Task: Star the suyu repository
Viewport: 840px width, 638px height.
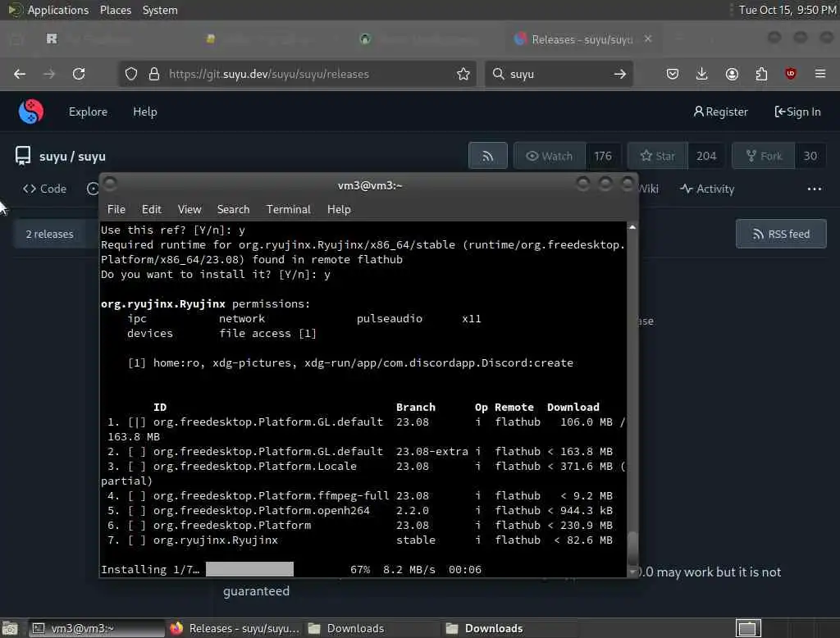Action: (x=658, y=156)
